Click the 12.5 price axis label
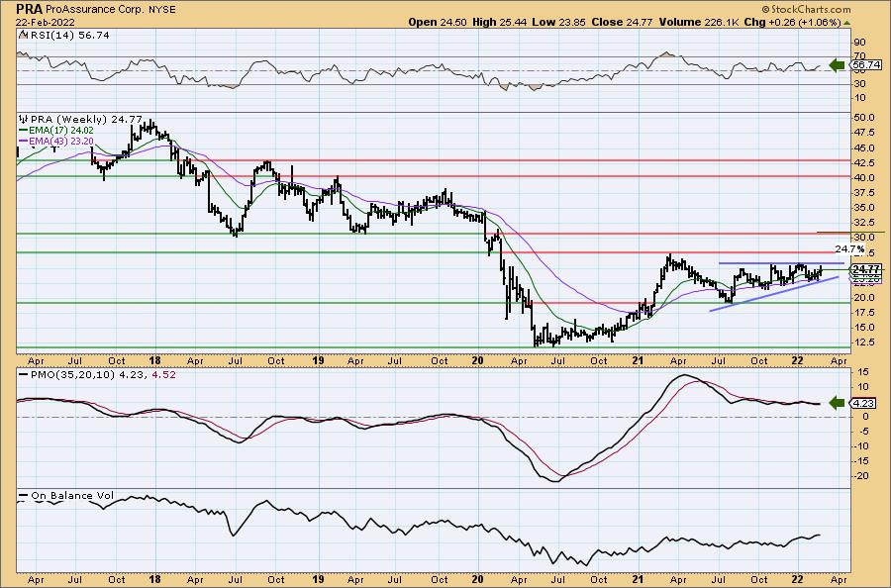Screen dimensions: 891x588 [x=863, y=342]
